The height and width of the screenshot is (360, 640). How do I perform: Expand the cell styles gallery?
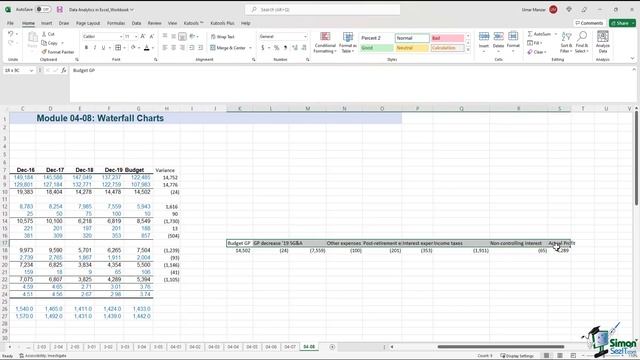coord(468,50)
